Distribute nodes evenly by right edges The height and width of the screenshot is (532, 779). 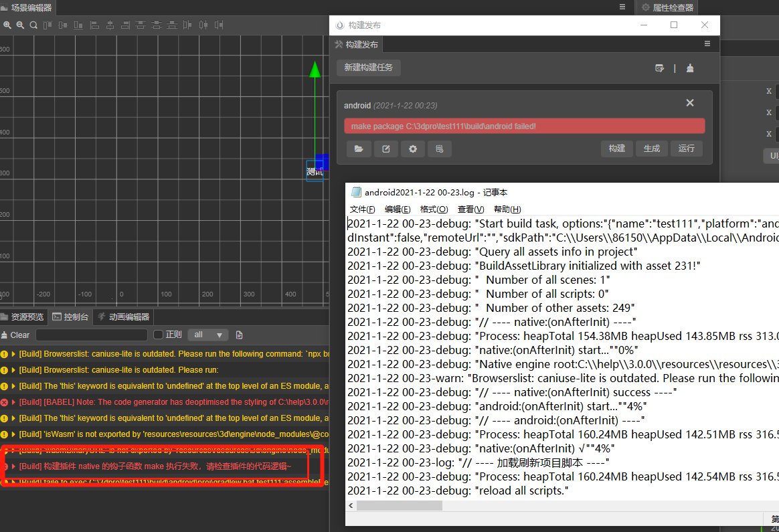219,25
